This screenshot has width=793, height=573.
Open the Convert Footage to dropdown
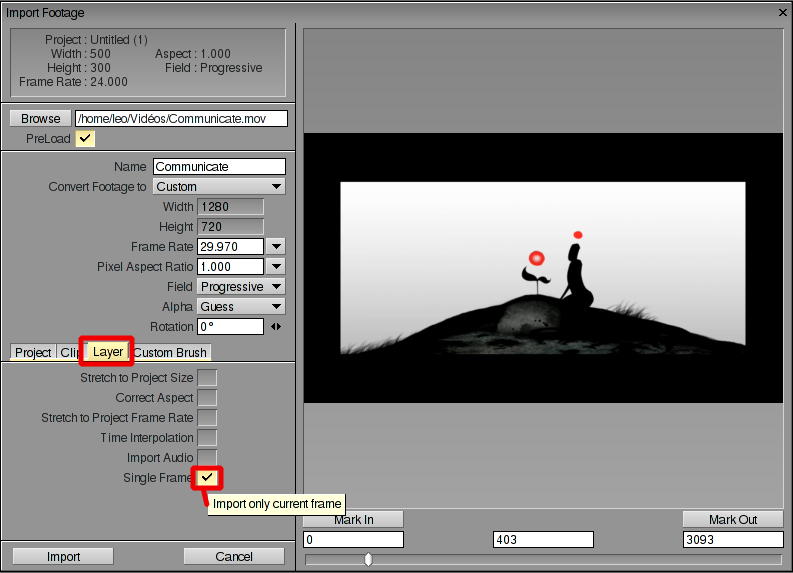[219, 187]
